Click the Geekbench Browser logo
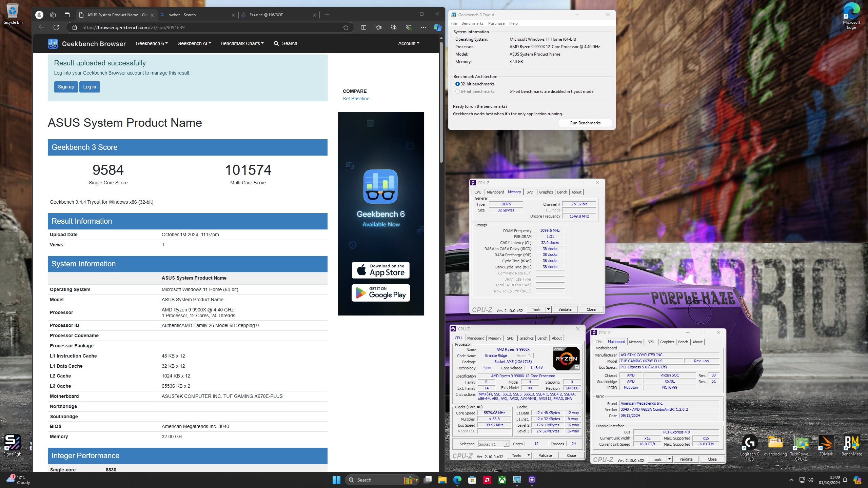868x488 pixels. 87,43
